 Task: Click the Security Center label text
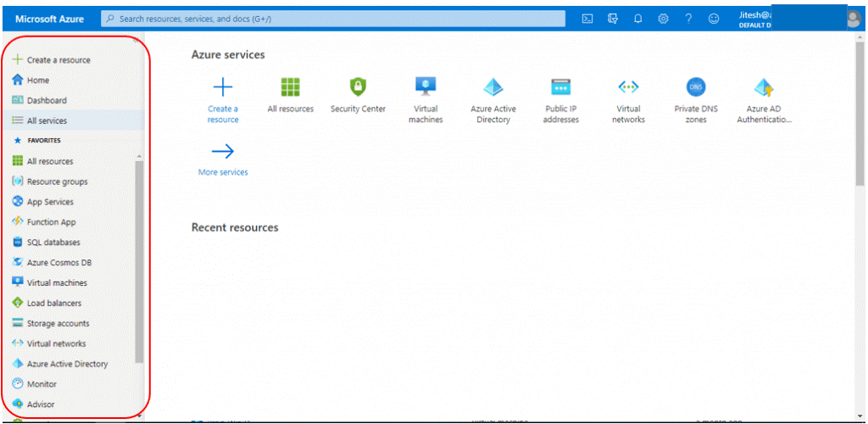(x=359, y=109)
